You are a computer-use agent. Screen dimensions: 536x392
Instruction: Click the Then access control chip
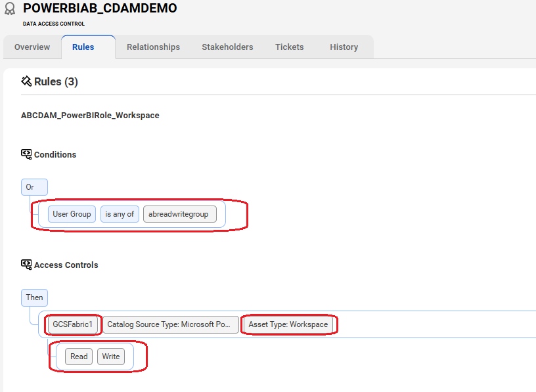pyautogui.click(x=34, y=297)
